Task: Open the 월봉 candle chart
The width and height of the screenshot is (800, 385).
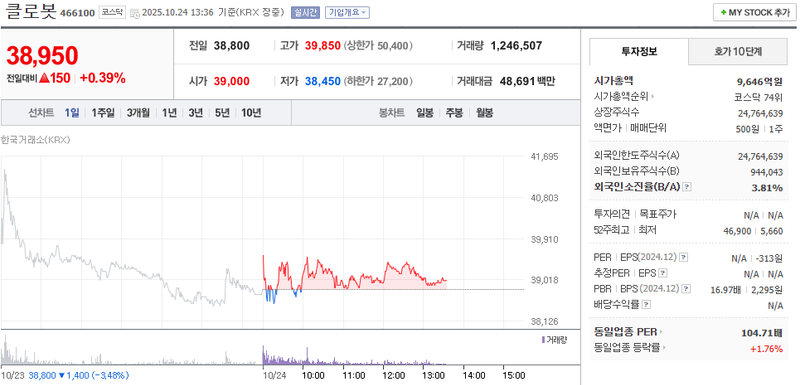Action: [x=484, y=113]
